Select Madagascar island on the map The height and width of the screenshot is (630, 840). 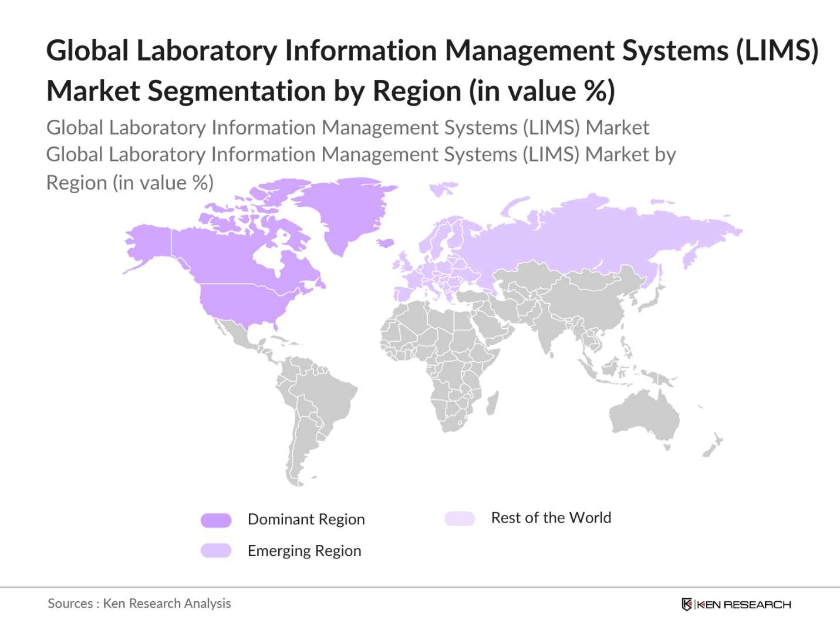[492, 404]
